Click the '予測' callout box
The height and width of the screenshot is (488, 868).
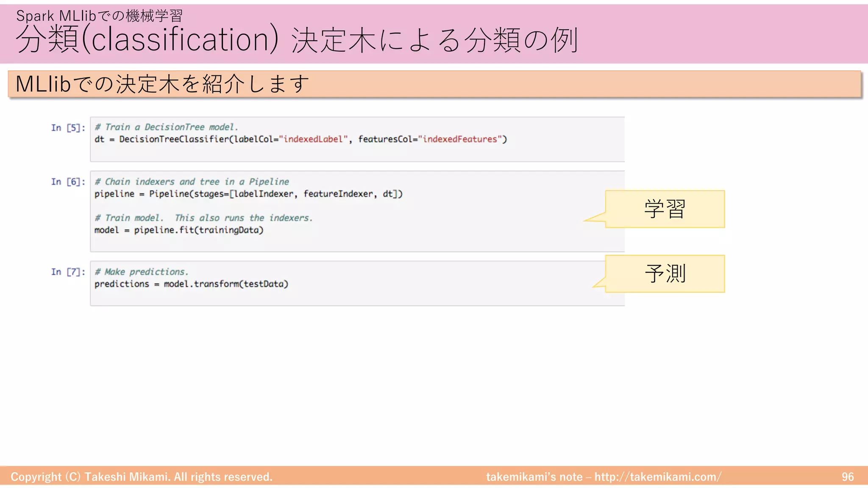coord(665,274)
